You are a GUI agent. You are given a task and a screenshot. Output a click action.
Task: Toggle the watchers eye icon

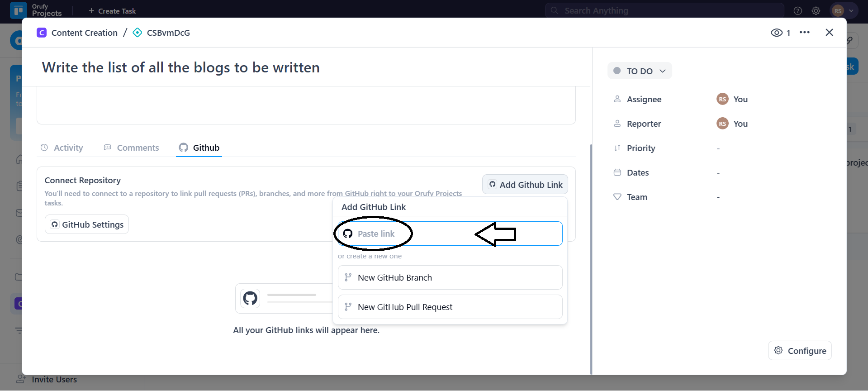(x=777, y=33)
